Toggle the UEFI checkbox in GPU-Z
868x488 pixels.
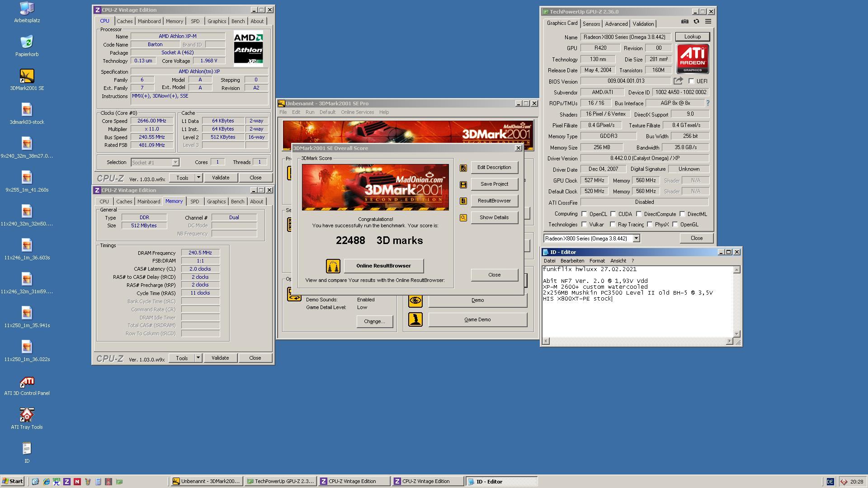point(691,81)
